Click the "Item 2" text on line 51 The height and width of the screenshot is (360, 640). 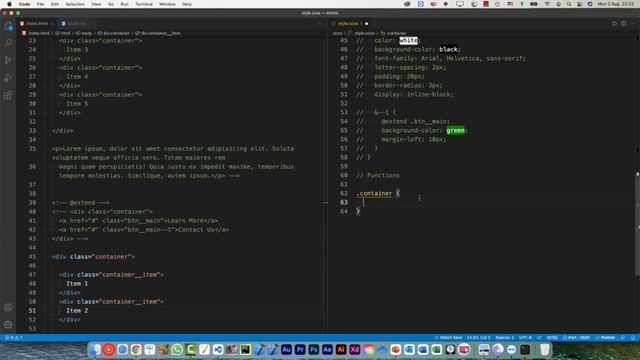[77, 311]
